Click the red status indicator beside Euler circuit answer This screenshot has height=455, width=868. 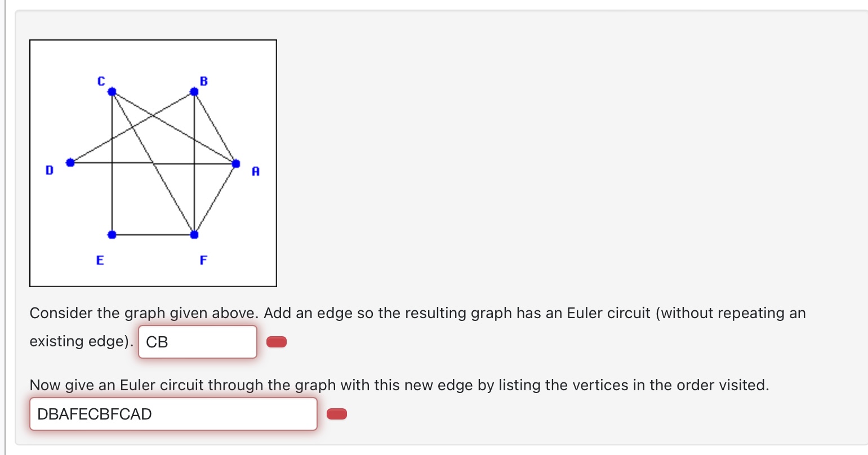coord(336,413)
